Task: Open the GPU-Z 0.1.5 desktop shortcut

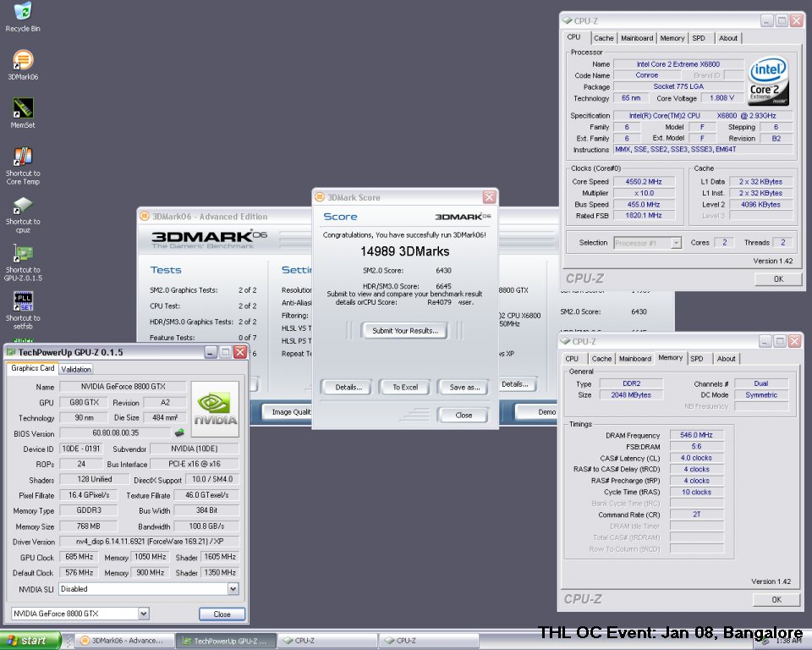Action: click(23, 254)
